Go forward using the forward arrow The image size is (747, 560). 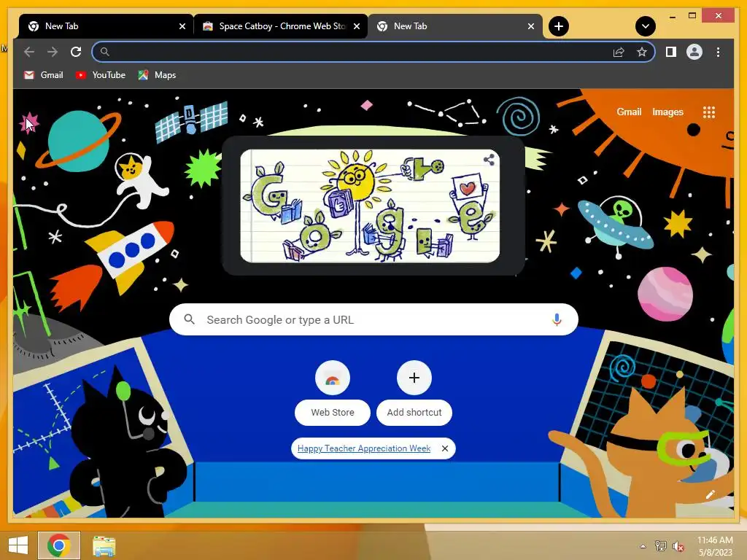[x=53, y=52]
